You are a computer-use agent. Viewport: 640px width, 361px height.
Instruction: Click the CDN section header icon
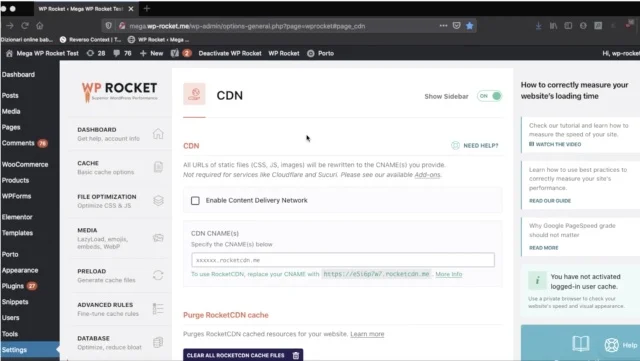(x=194, y=94)
